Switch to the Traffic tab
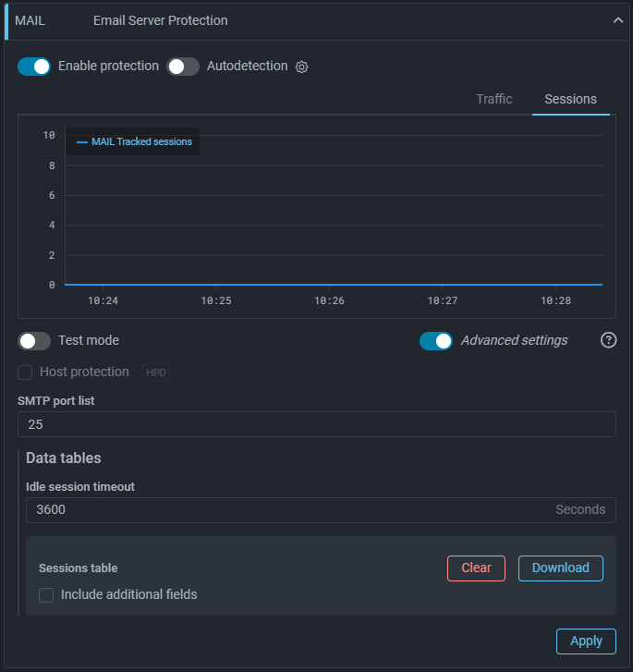Screen dimensions: 633x672 (x=493, y=99)
